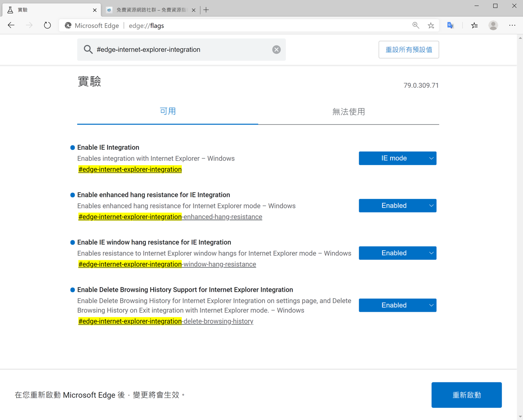Open the enhanced-hang-resistance flag link

click(x=170, y=217)
